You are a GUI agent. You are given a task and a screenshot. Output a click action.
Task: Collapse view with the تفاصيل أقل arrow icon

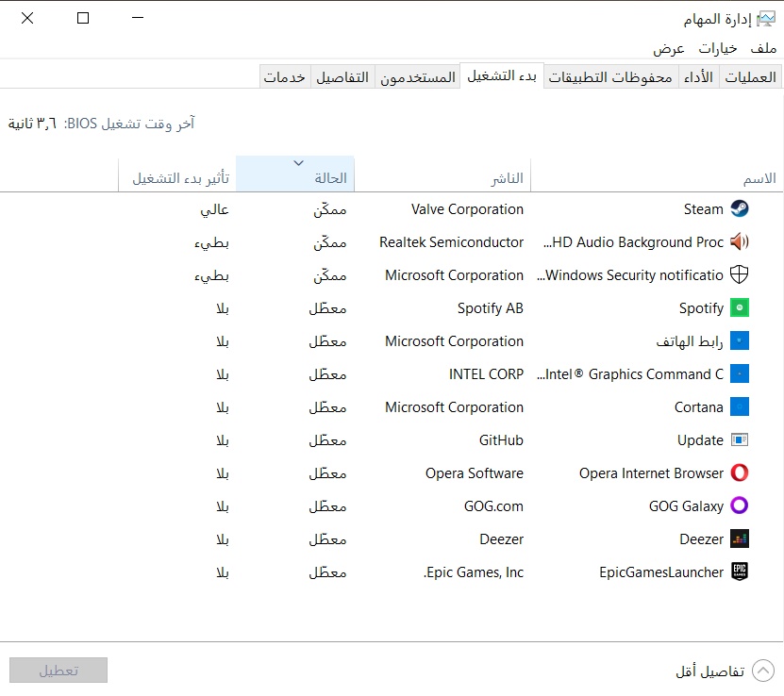point(763,671)
